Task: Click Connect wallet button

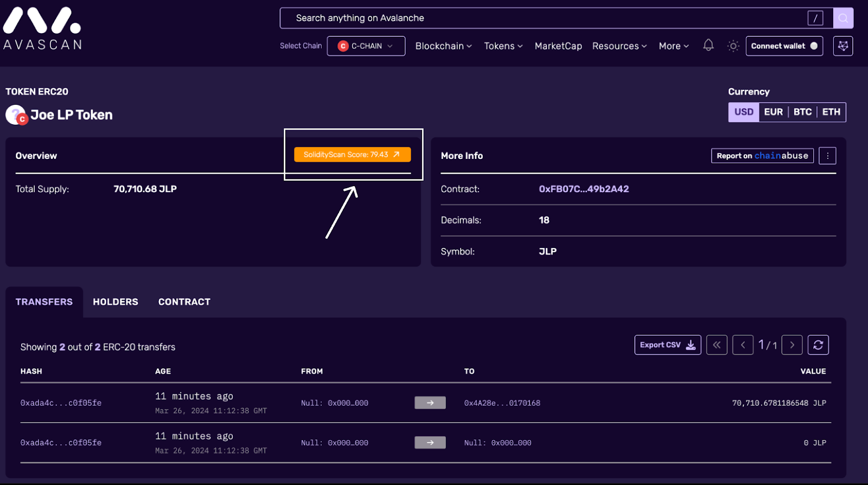Action: [784, 46]
